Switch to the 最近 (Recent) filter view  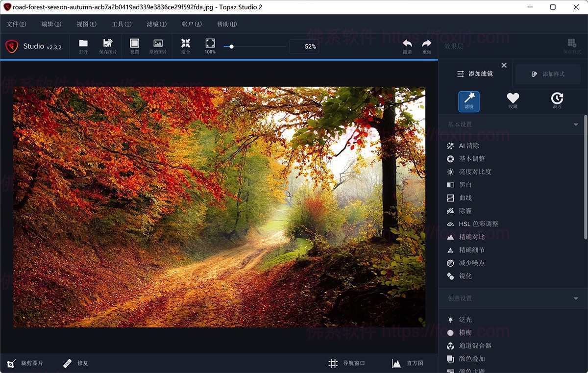pyautogui.click(x=557, y=101)
